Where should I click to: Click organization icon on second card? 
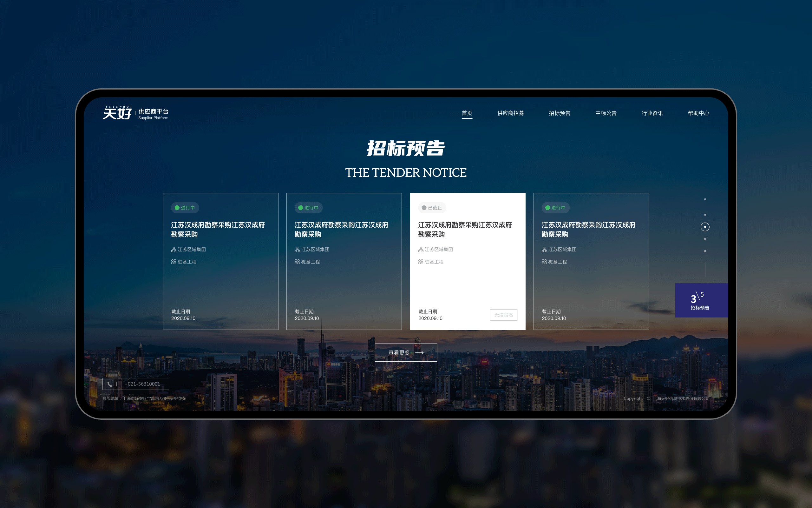tap(297, 250)
